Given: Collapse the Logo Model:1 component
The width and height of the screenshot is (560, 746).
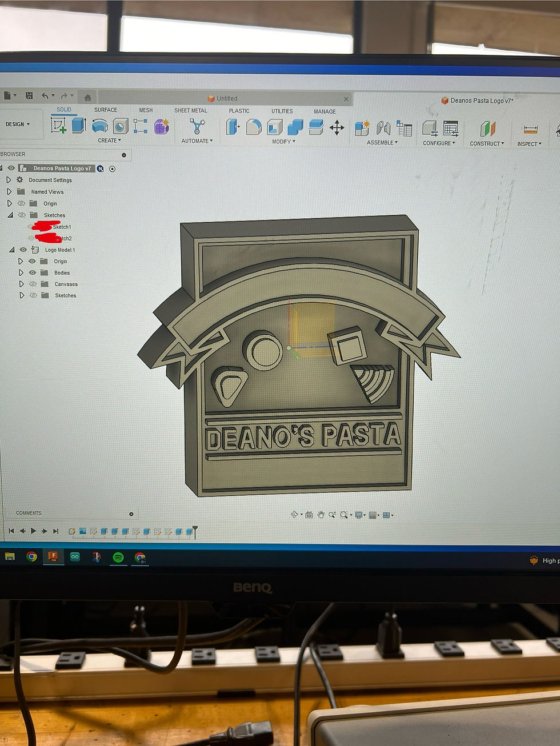Looking at the screenshot, I should (12, 250).
